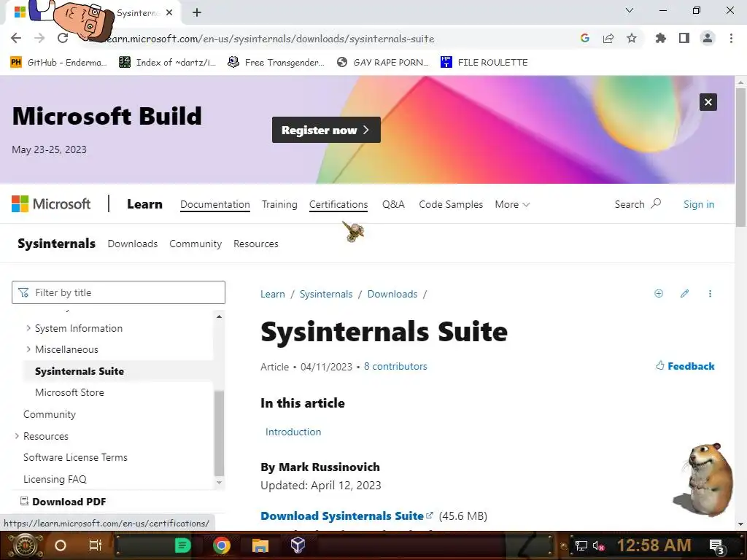This screenshot has height=560, width=747.
Task: Open Task View on taskbar
Action: 96,545
